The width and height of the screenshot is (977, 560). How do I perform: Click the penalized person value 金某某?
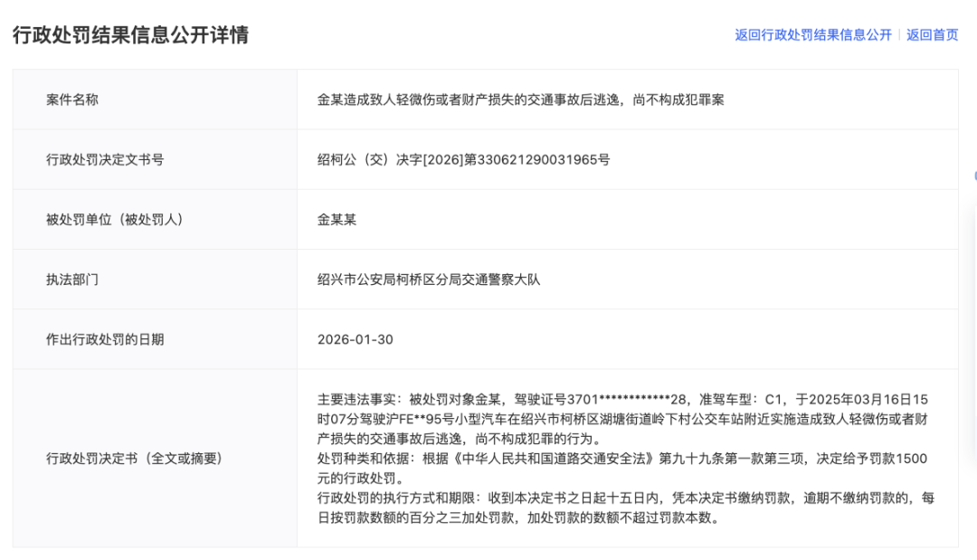point(337,219)
